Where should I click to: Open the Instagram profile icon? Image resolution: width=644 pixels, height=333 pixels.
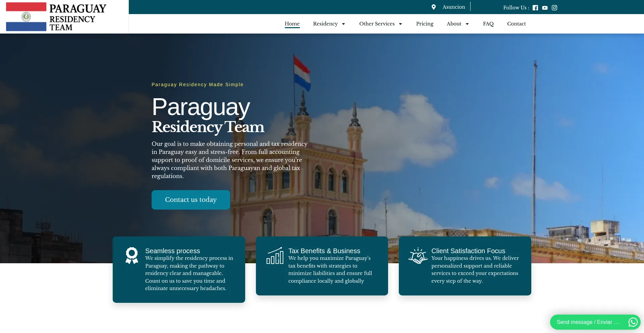(554, 8)
